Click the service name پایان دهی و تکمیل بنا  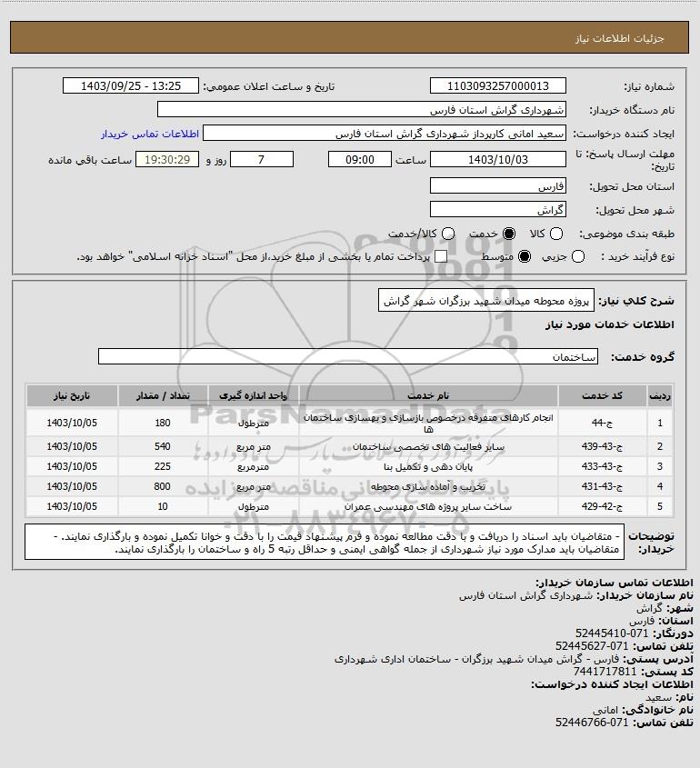[428, 467]
